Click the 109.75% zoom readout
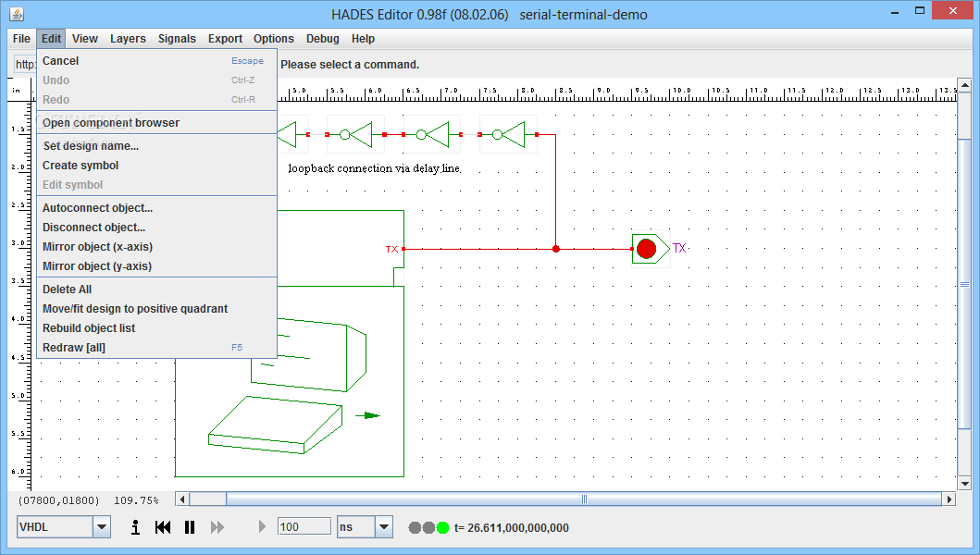980x555 pixels. point(136,500)
